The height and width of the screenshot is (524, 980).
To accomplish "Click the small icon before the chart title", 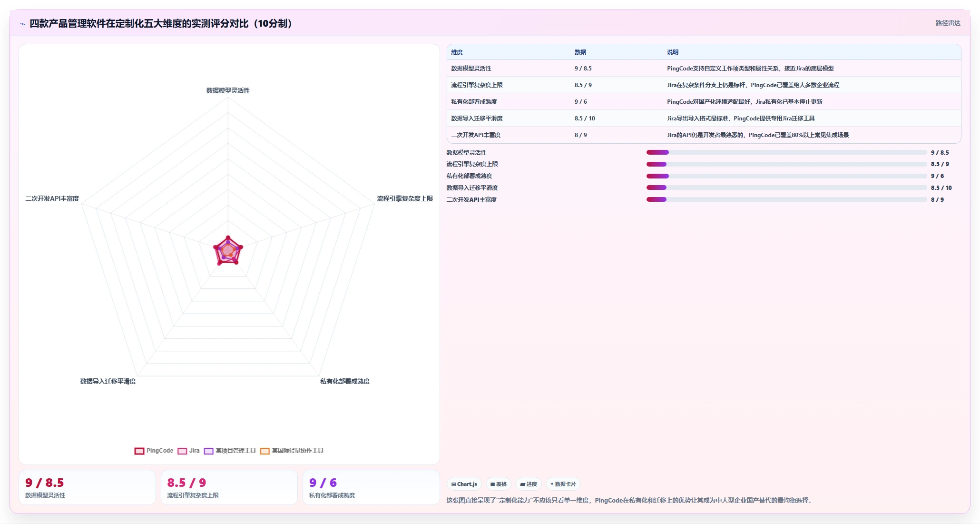I will tap(22, 24).
